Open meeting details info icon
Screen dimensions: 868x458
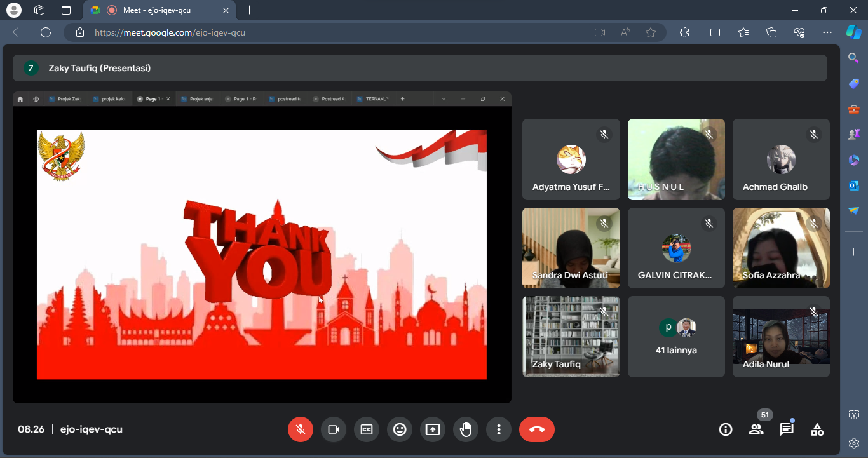coord(726,429)
